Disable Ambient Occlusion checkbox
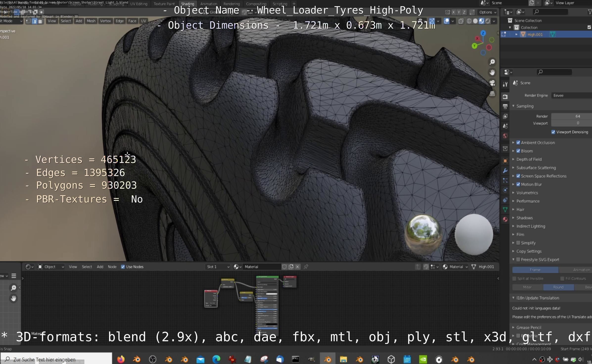Image resolution: width=592 pixels, height=364 pixels. pyautogui.click(x=518, y=142)
